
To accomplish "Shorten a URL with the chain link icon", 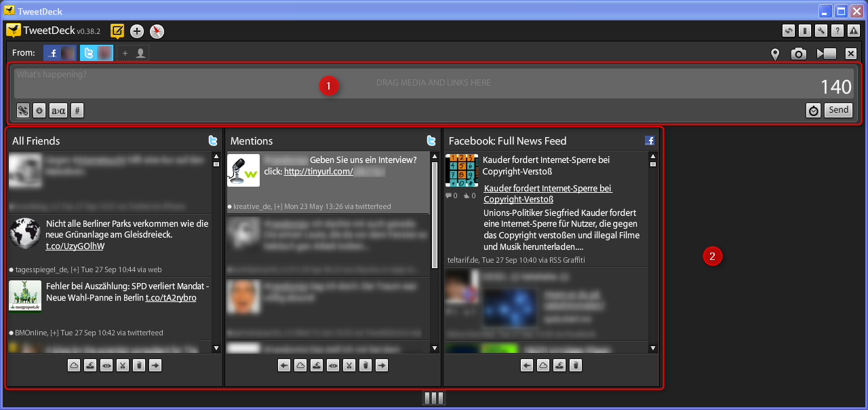I will pos(22,110).
